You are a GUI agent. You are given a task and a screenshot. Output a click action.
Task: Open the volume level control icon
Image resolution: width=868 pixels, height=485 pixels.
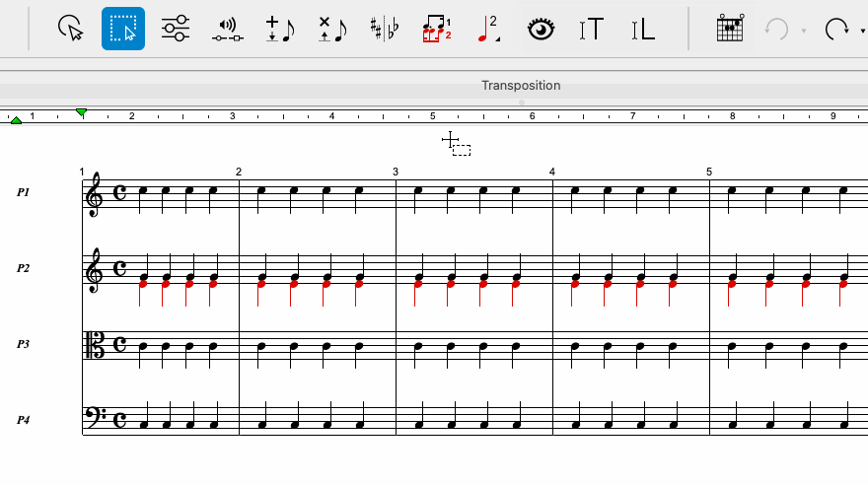point(228,30)
